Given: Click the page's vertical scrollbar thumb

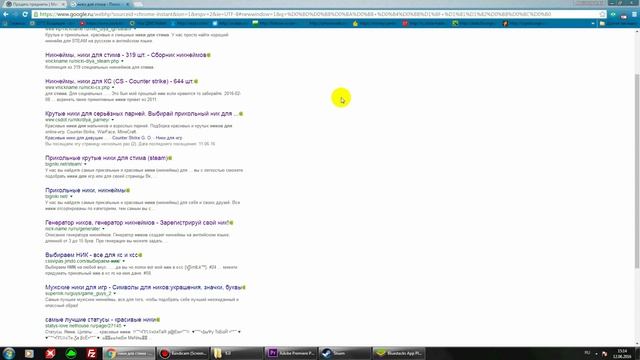Looking at the screenshot, I should click(x=636, y=171).
